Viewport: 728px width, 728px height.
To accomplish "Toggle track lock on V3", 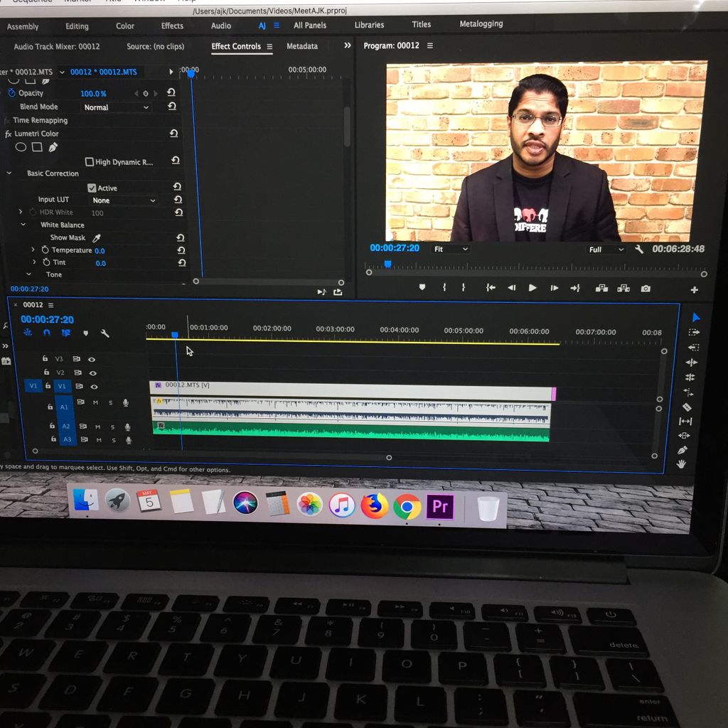I will click(45, 358).
